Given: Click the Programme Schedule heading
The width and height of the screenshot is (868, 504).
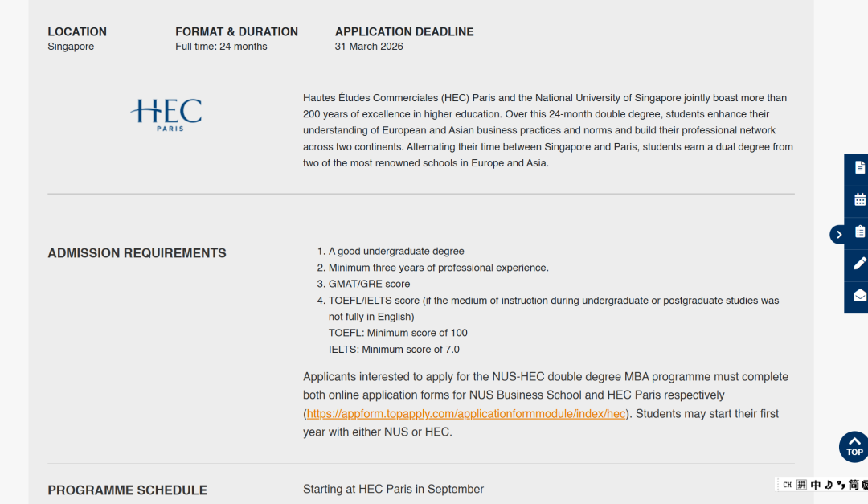Looking at the screenshot, I should pos(127,490).
